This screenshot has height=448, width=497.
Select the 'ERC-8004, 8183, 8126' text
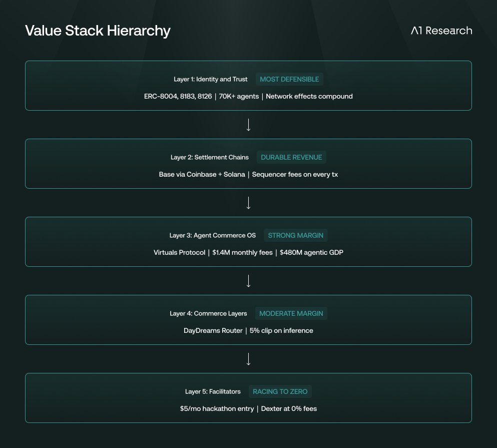(x=178, y=97)
